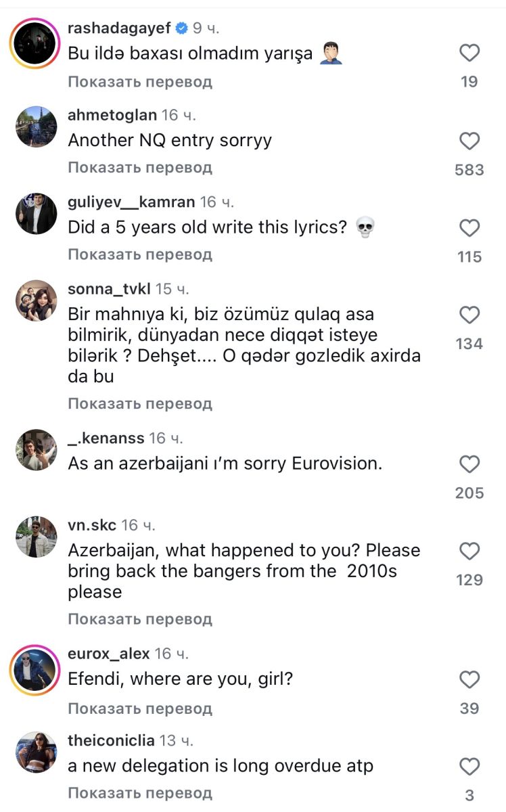
Task: Tap the heart next to eurox_alex's comment
Action: [469, 680]
